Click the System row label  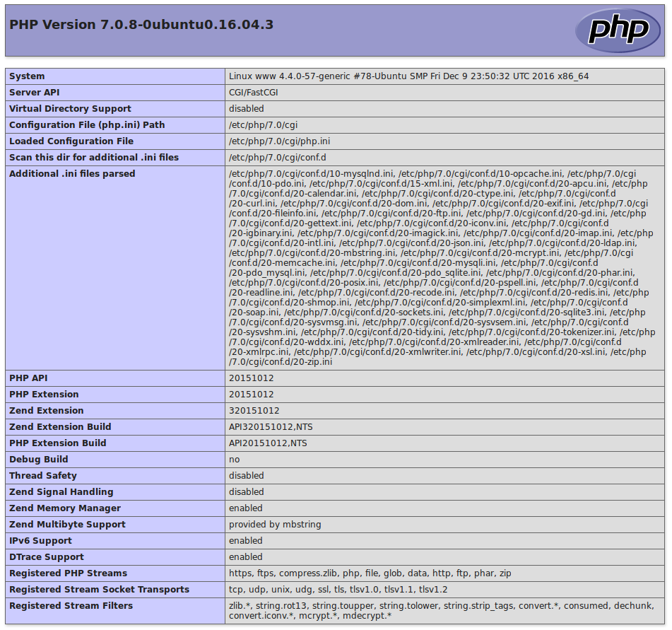(x=27, y=76)
